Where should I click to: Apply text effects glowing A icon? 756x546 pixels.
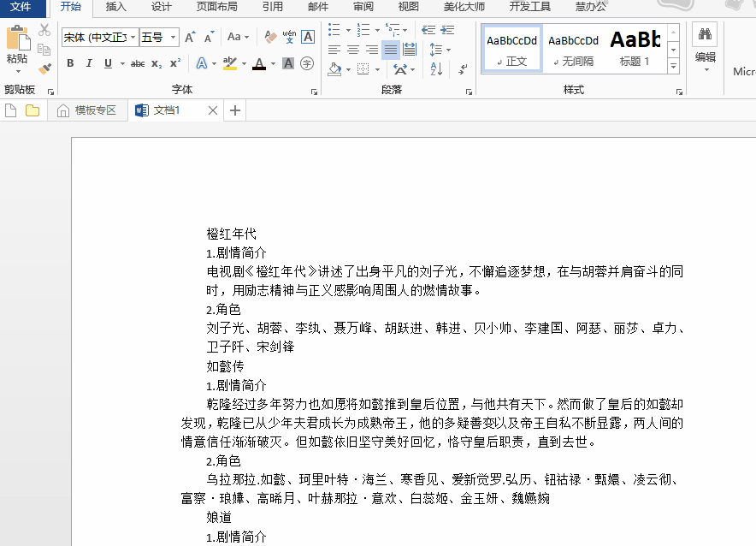[x=202, y=63]
